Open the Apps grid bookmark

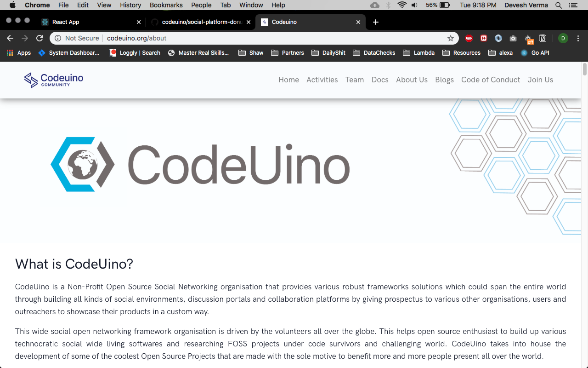point(19,53)
